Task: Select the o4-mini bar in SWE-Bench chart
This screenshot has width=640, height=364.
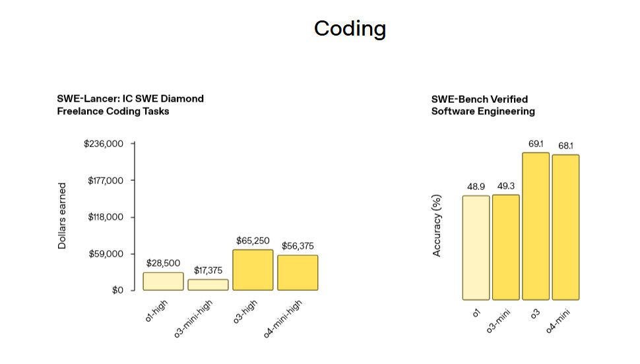Action: (x=565, y=227)
